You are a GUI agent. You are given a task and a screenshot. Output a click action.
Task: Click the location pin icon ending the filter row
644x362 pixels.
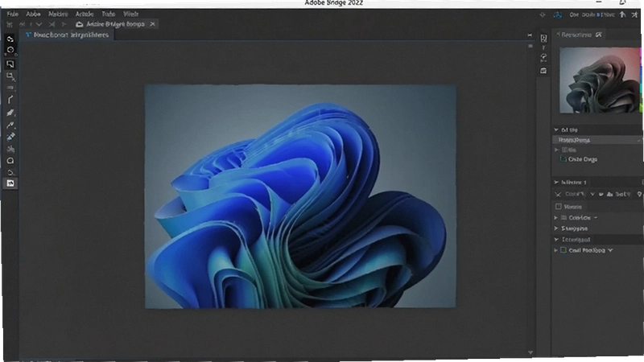point(639,194)
